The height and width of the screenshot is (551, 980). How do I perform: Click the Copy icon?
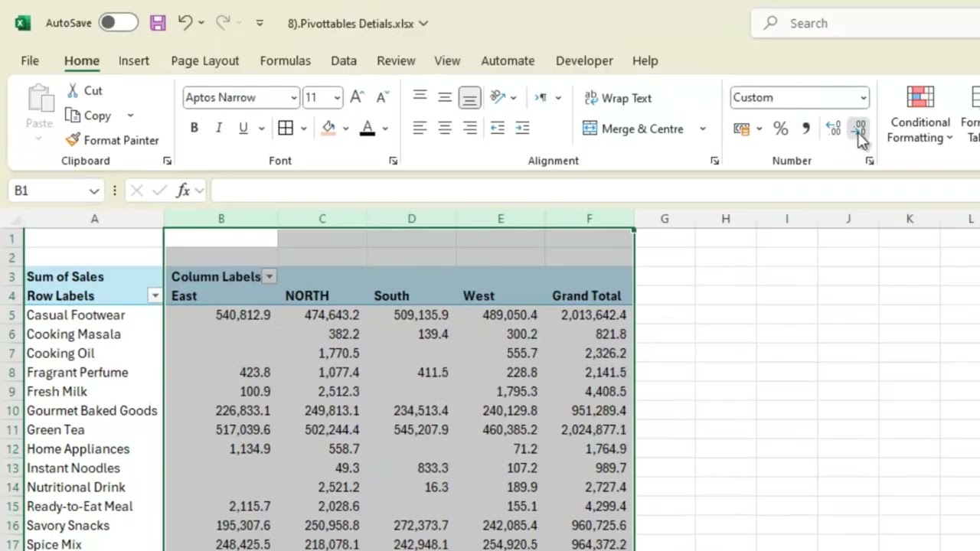point(73,116)
